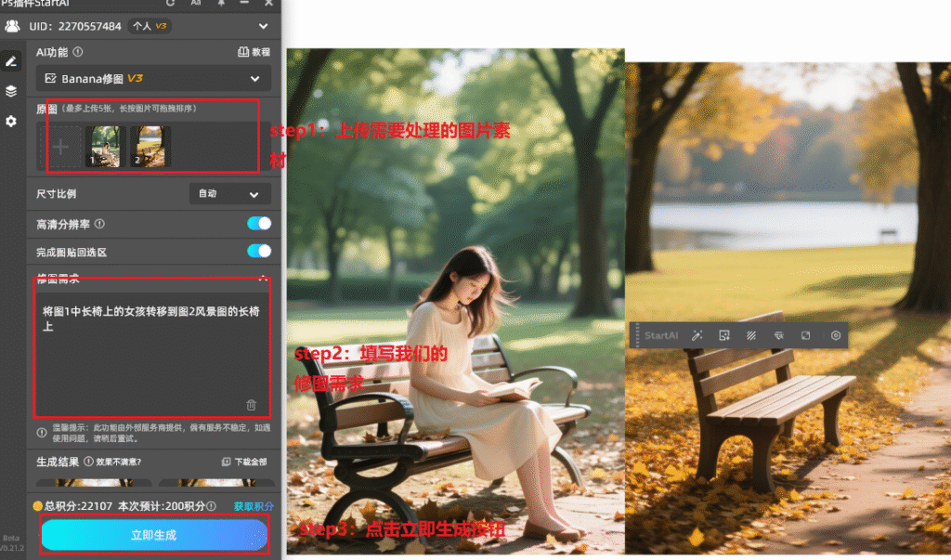This screenshot has width=951, height=560.
Task: Click the diamond icon in floating toolbar
Action: (x=779, y=335)
